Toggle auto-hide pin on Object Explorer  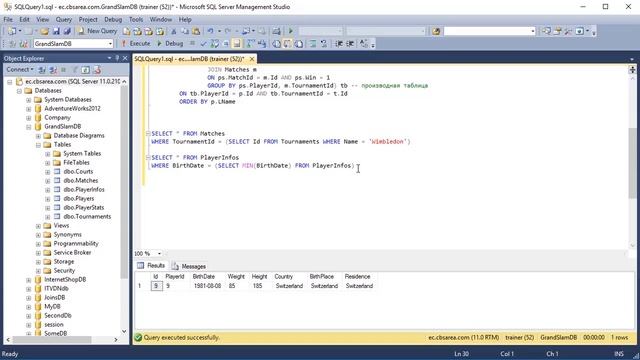(x=117, y=58)
